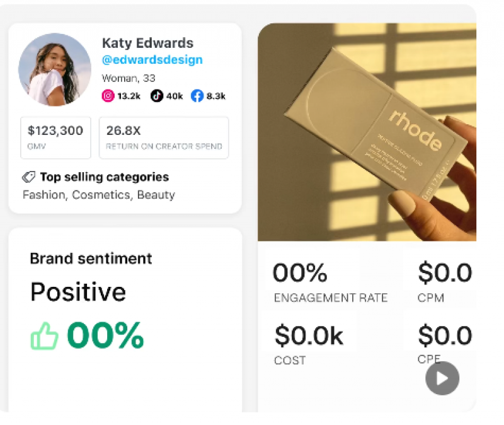Click the rhode product image
Screen dimensions: 504x425
pos(367,132)
